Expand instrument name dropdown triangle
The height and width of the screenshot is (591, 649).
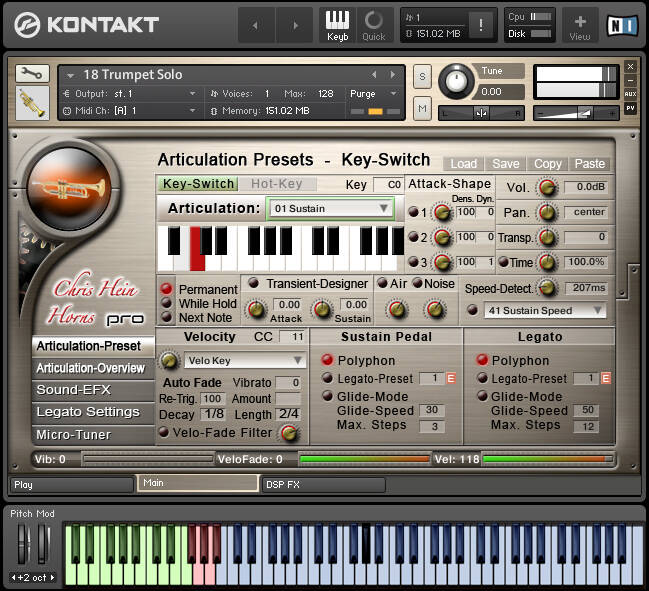click(70, 76)
